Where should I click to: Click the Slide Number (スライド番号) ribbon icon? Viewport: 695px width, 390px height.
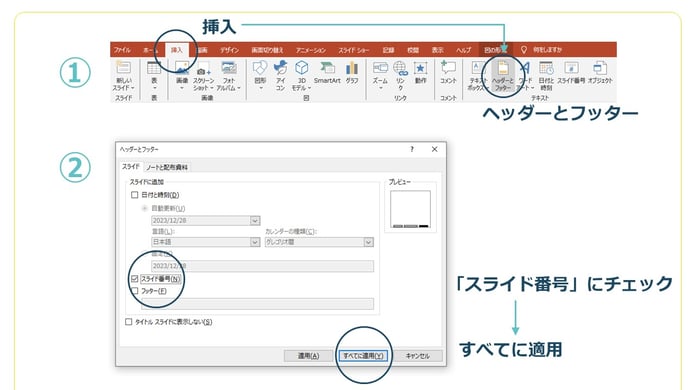coord(571,68)
